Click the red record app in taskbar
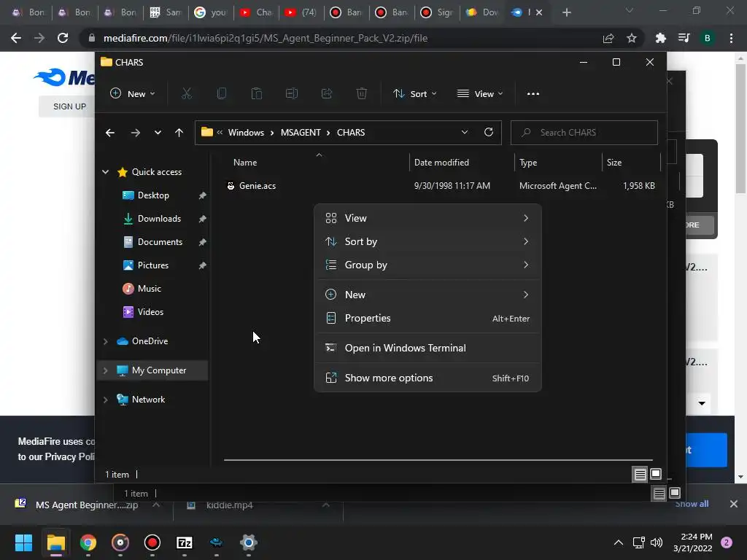The height and width of the screenshot is (560, 747). 152,542
